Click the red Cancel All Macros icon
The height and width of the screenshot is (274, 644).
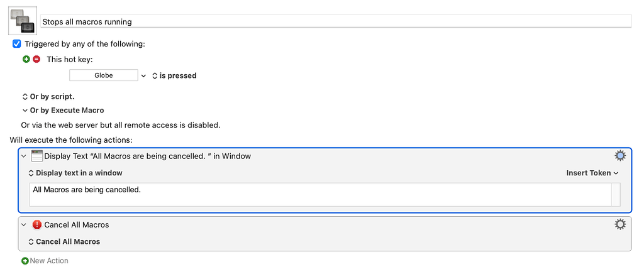click(x=37, y=225)
